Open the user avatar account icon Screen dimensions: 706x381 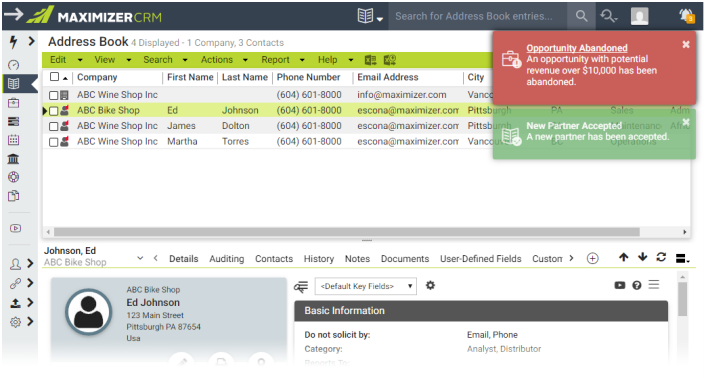(639, 16)
